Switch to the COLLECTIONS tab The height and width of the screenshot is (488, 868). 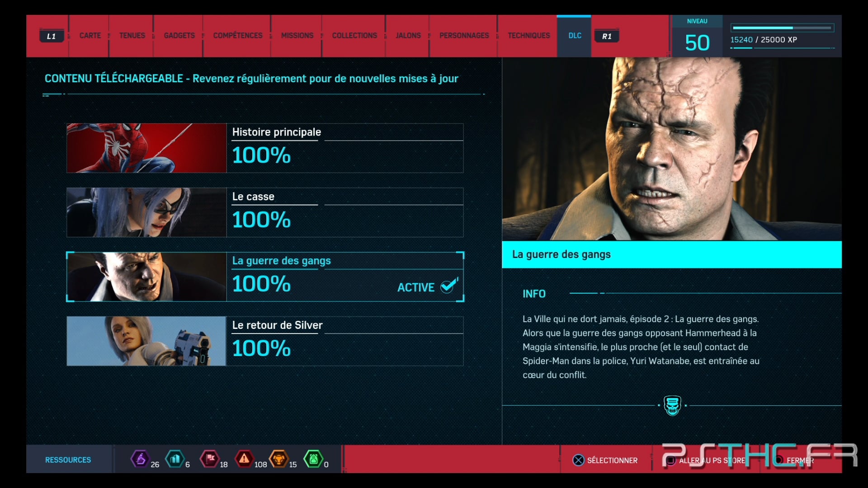point(354,35)
